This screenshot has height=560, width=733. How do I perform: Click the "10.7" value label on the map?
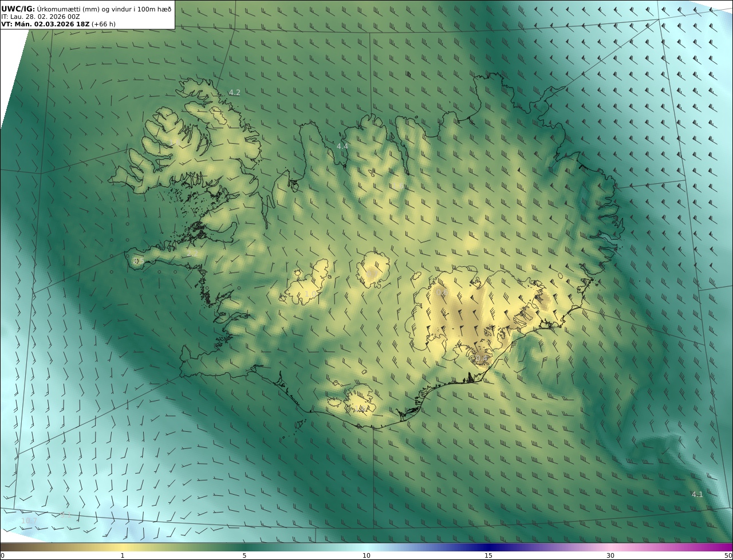click(x=29, y=520)
